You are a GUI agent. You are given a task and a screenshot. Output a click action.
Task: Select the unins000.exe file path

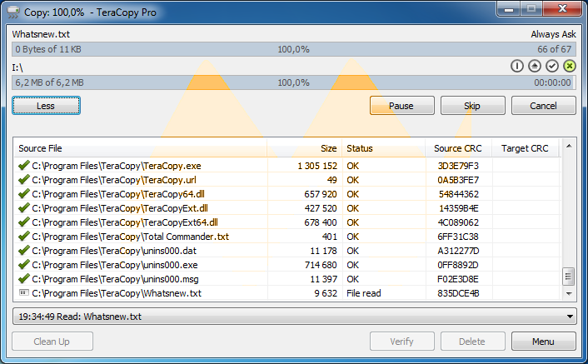pyautogui.click(x=115, y=265)
